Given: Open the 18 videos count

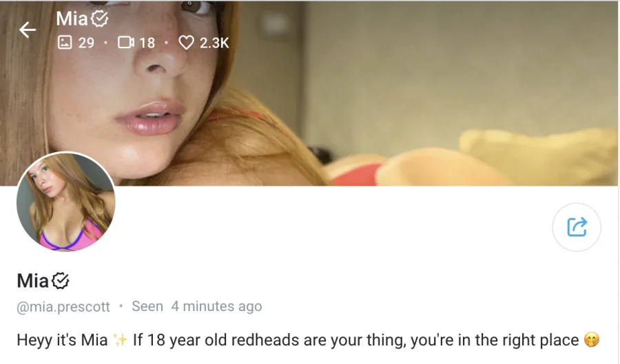Looking at the screenshot, I should (147, 43).
